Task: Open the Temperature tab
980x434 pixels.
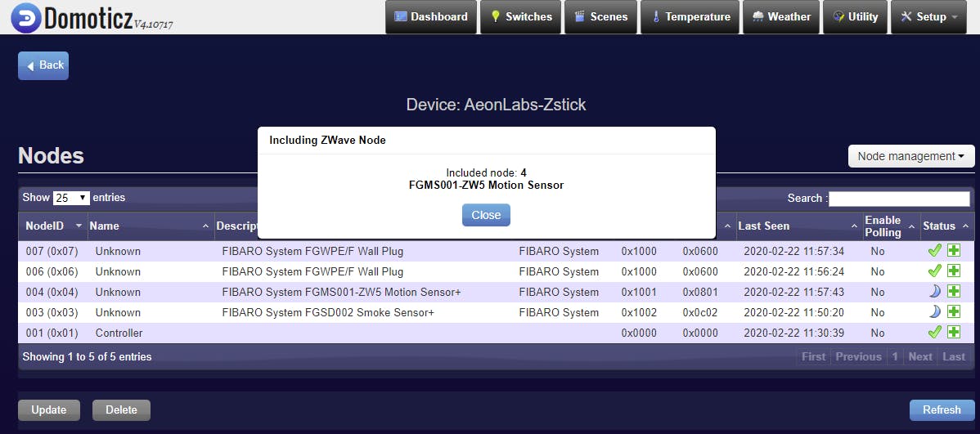Action: (690, 17)
